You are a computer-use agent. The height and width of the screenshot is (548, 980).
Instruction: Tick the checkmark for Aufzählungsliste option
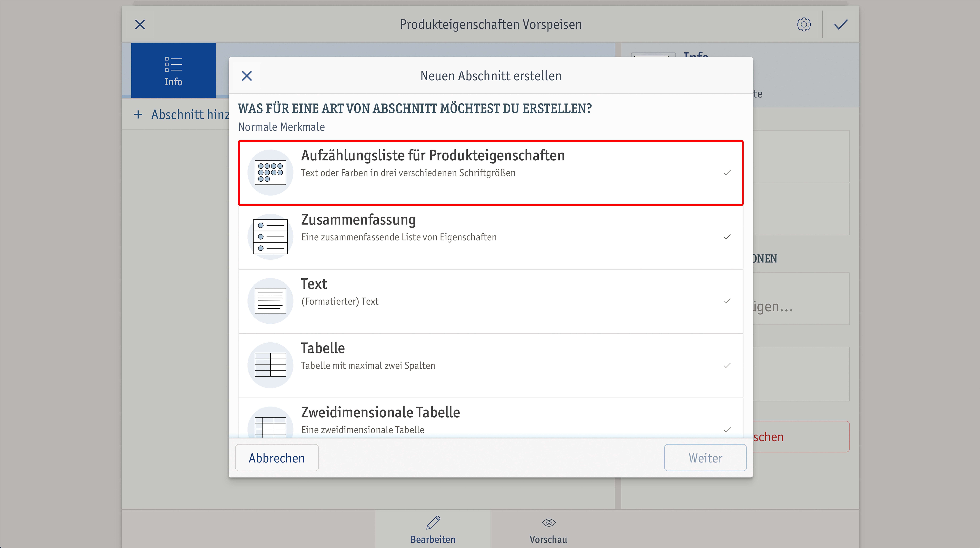(727, 173)
